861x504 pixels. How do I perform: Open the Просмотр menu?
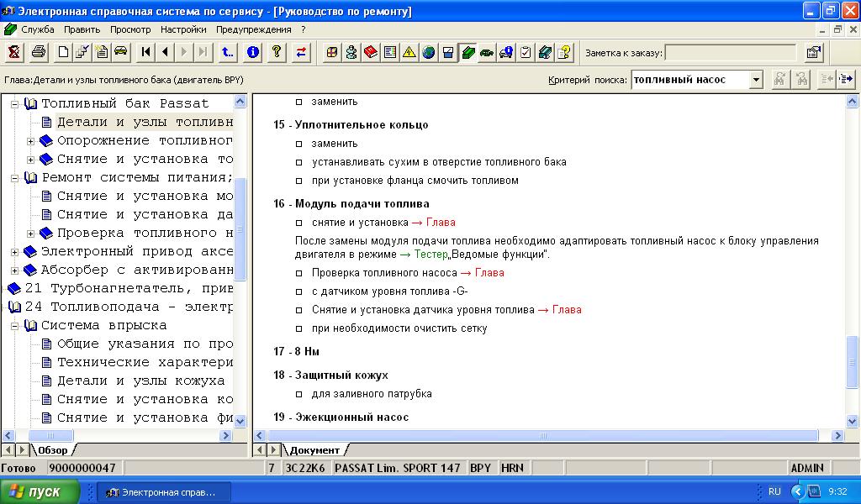tap(130, 29)
